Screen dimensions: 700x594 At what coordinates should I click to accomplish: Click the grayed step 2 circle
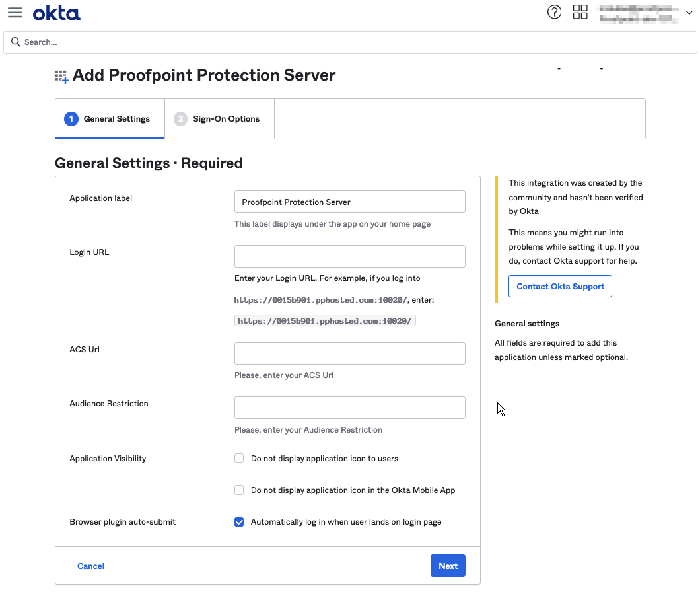[x=180, y=119]
